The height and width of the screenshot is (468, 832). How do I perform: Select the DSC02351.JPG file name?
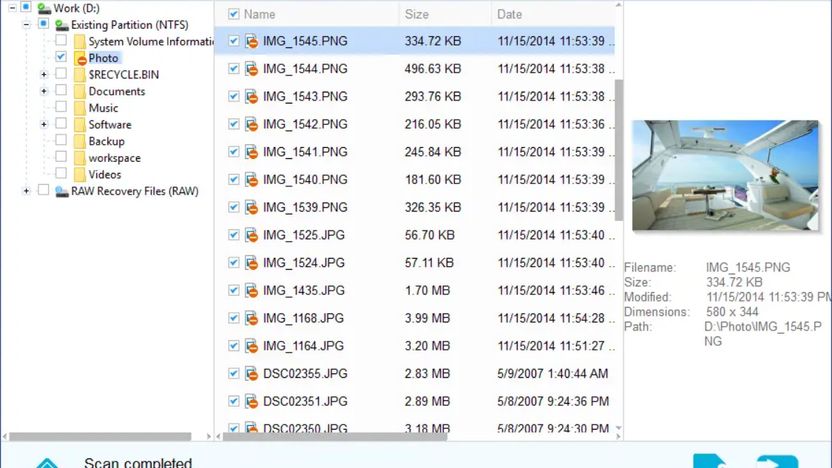click(305, 402)
